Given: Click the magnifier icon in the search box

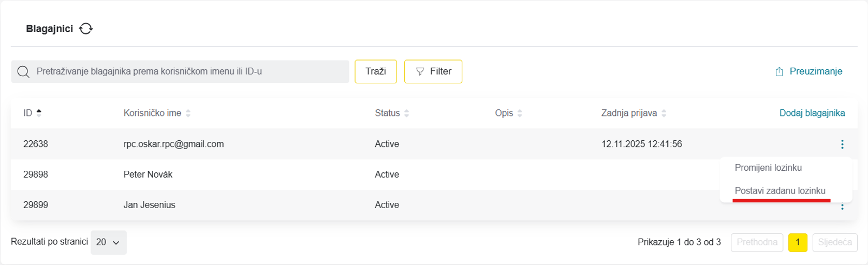Looking at the screenshot, I should [23, 71].
